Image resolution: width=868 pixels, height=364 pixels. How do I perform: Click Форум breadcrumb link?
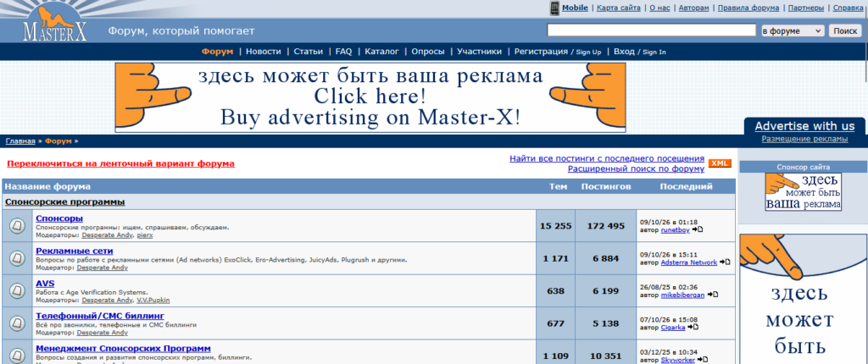pos(58,141)
